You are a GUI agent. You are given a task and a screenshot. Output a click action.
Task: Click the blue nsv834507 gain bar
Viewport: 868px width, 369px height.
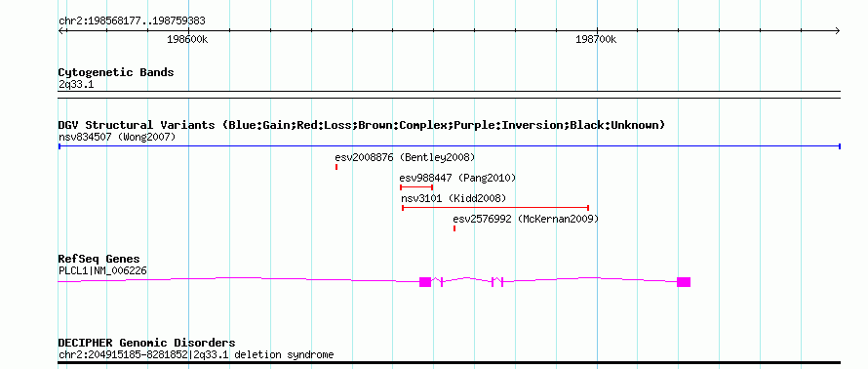[x=449, y=146]
